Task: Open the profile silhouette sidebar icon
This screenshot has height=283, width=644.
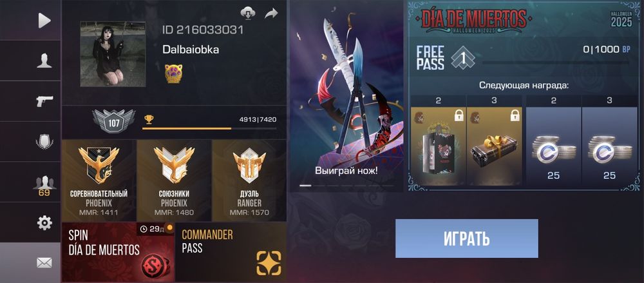Action: point(44,61)
